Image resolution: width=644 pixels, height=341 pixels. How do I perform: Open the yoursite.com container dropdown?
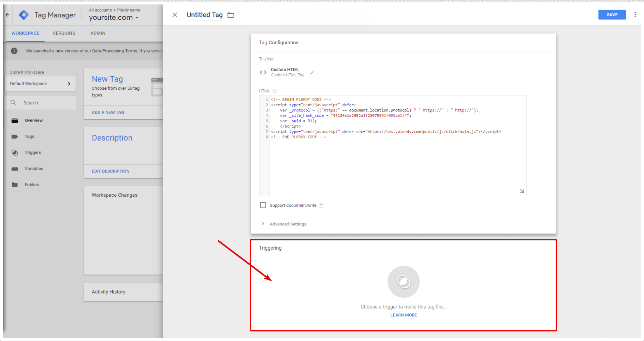[x=114, y=17]
